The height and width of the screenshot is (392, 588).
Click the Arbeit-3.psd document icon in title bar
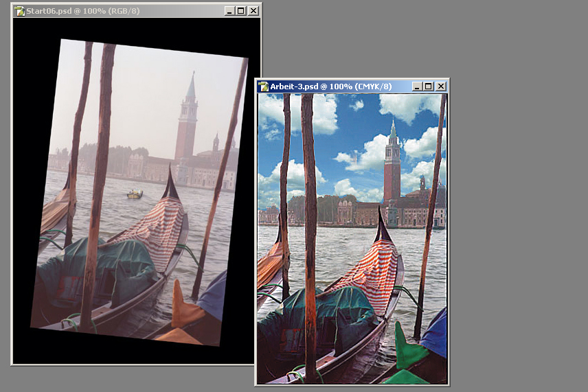pyautogui.click(x=262, y=87)
